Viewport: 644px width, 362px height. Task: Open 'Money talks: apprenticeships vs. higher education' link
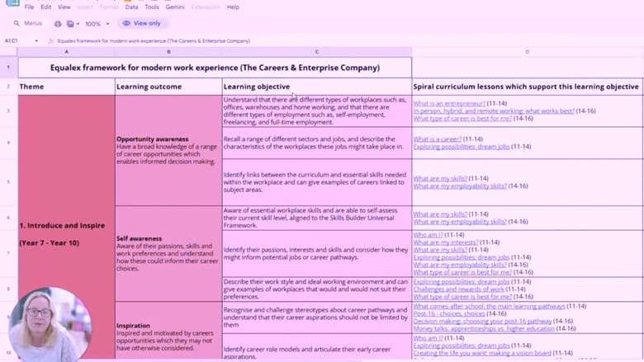pyautogui.click(x=484, y=328)
